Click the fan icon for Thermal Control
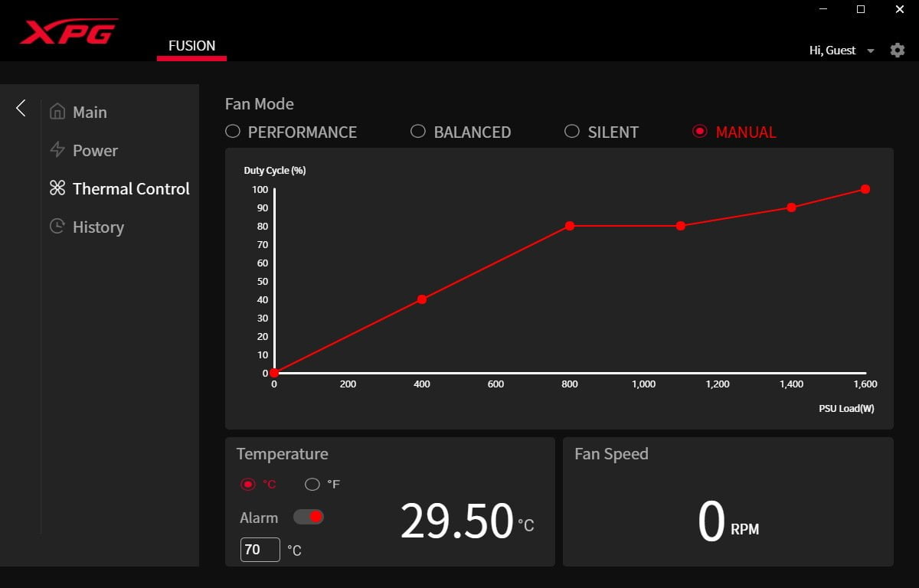Viewport: 919px width, 588px height. (57, 188)
